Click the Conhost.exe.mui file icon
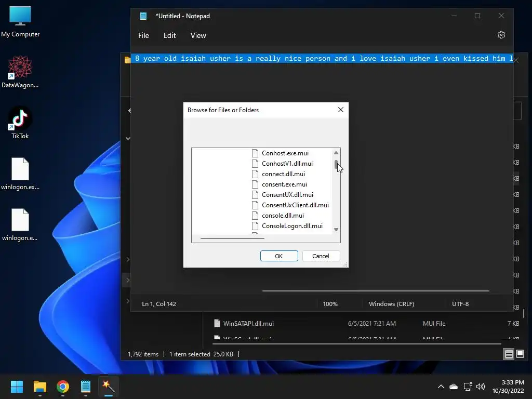 255,153
